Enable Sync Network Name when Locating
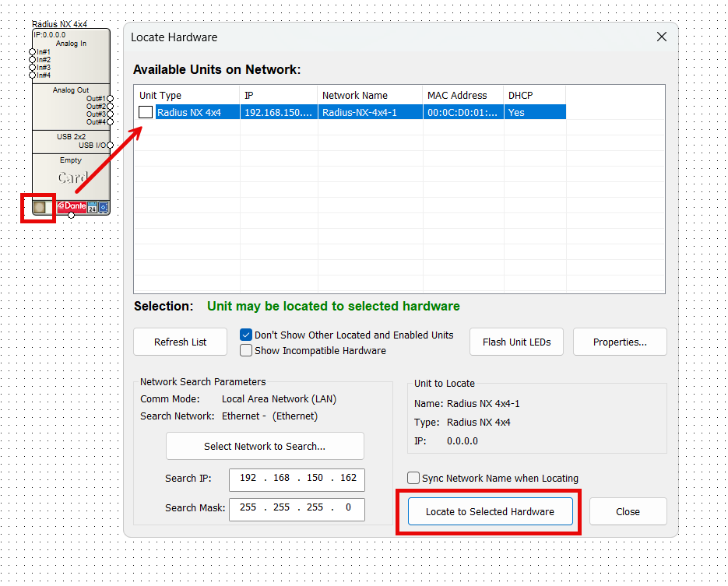Image resolution: width=728 pixels, height=586 pixels. point(413,478)
